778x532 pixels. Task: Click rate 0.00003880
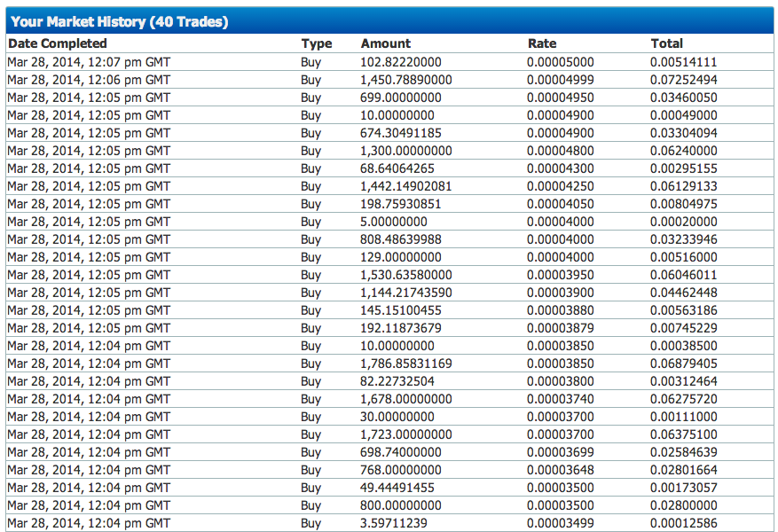(561, 311)
